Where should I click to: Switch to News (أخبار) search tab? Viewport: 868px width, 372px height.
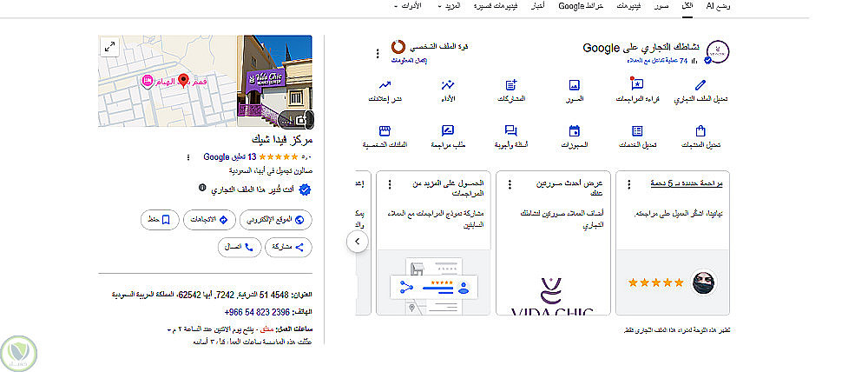pyautogui.click(x=537, y=6)
